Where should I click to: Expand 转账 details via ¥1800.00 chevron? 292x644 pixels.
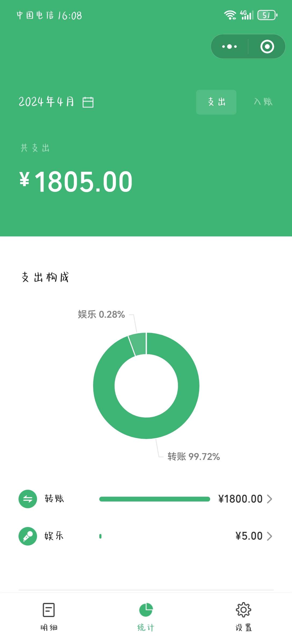pyautogui.click(x=269, y=499)
